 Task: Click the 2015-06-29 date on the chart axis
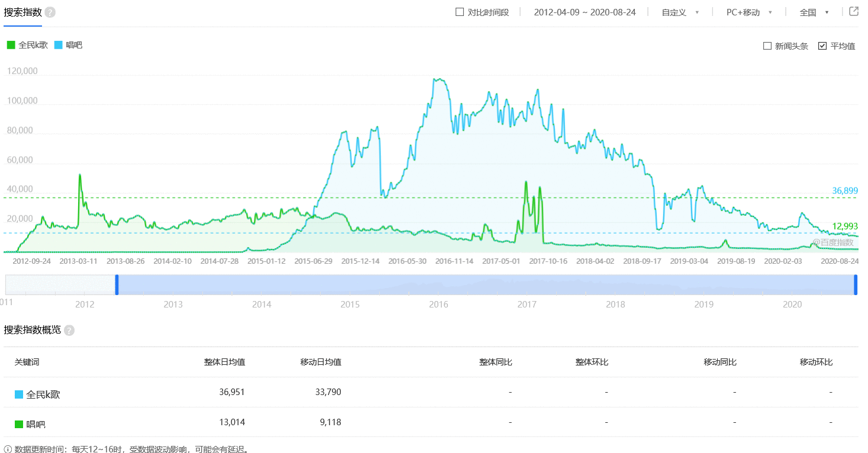click(313, 261)
